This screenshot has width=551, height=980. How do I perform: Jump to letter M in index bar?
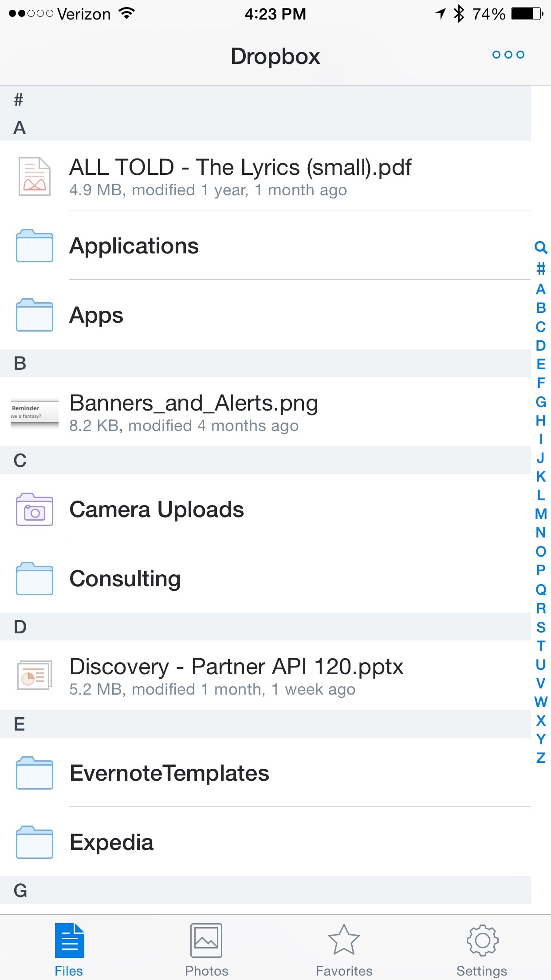click(x=541, y=514)
